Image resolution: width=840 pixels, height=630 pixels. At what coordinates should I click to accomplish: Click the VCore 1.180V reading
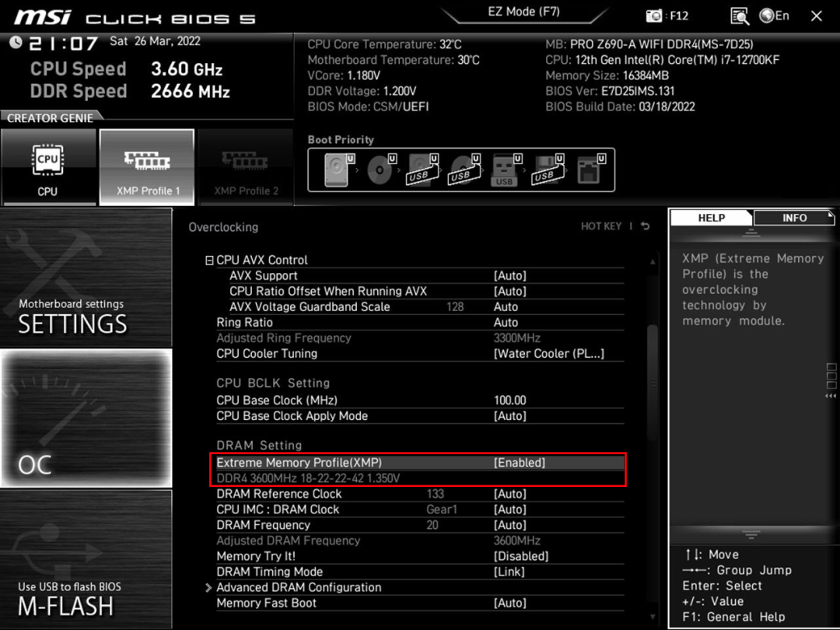pyautogui.click(x=344, y=75)
